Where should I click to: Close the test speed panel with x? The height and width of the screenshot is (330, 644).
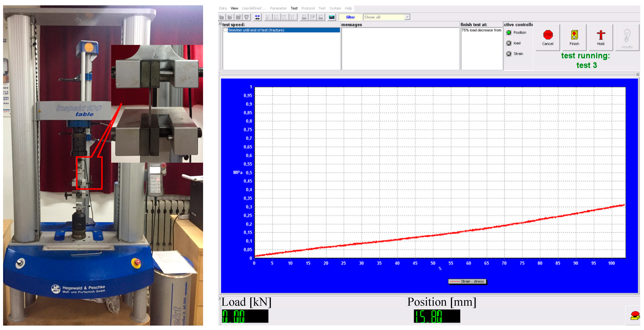pyautogui.click(x=220, y=24)
